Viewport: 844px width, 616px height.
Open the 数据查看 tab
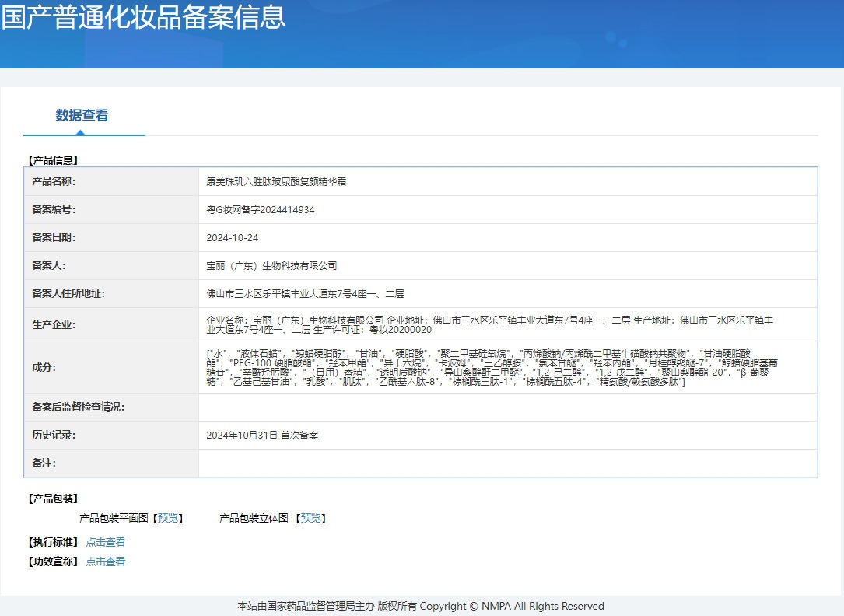point(82,115)
